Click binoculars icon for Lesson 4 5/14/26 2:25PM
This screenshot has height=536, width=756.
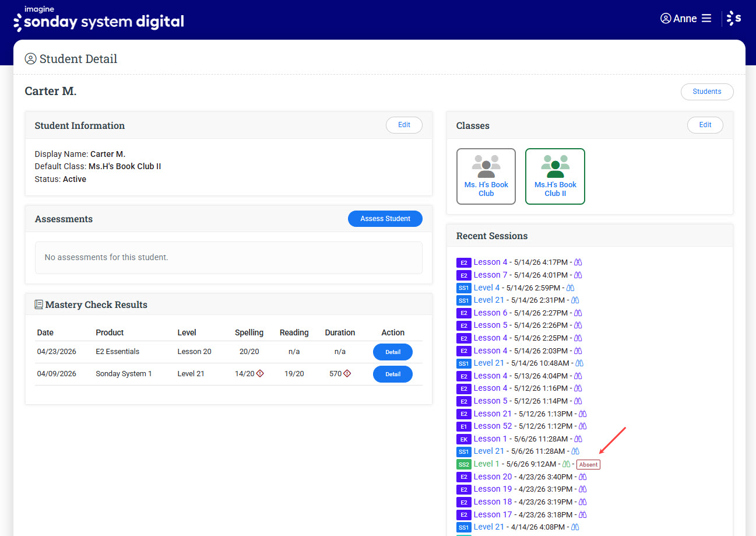pyautogui.click(x=578, y=338)
